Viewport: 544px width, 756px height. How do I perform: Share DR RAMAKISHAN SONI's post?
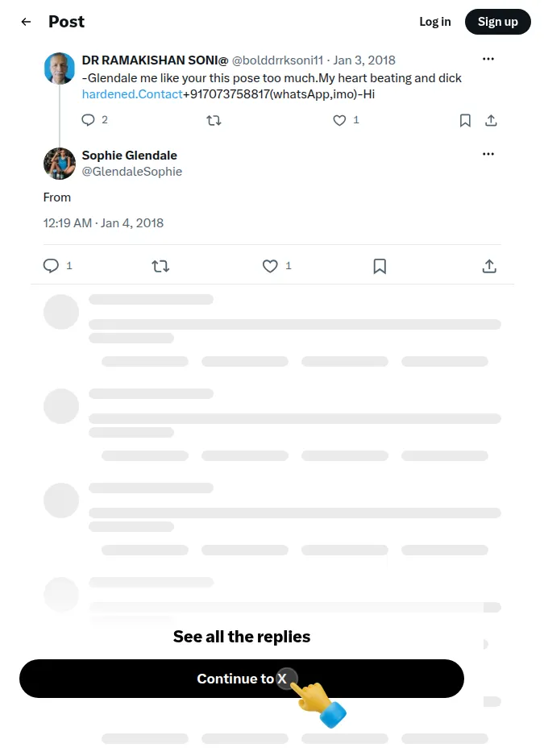(x=491, y=120)
